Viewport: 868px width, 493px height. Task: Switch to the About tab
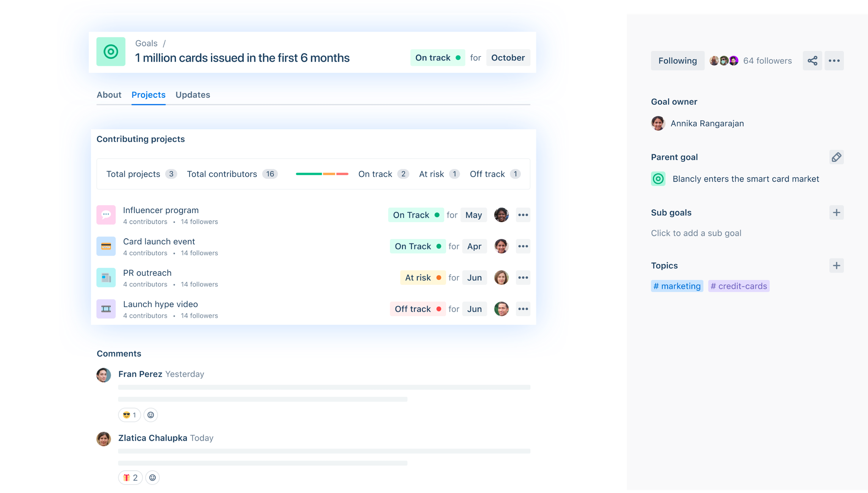click(x=108, y=95)
